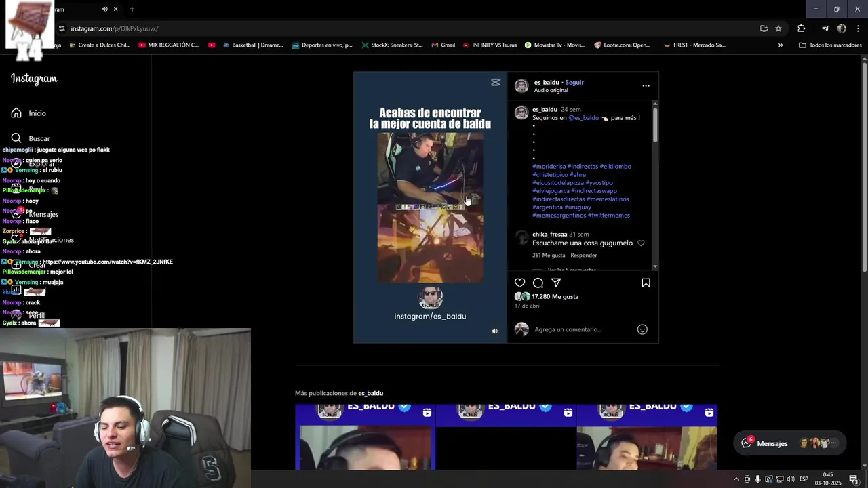This screenshot has width=868, height=488.
Task: Open Basketball | Dreamz bookmark
Action: (253, 45)
